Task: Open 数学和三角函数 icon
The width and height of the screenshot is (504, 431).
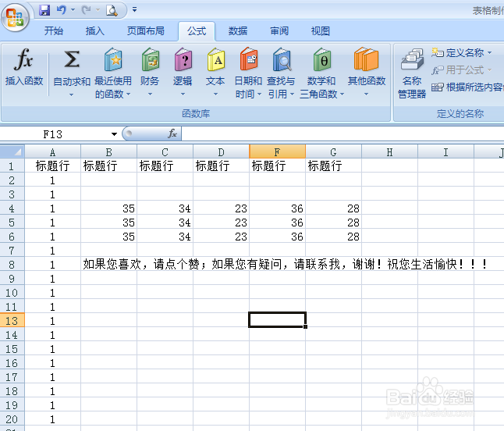Action: 321,60
